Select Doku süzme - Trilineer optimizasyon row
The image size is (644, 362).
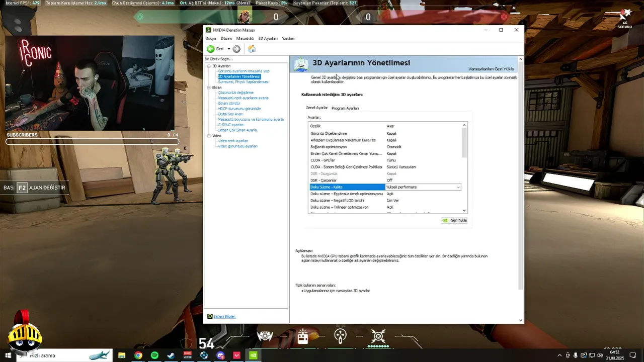[385, 207]
